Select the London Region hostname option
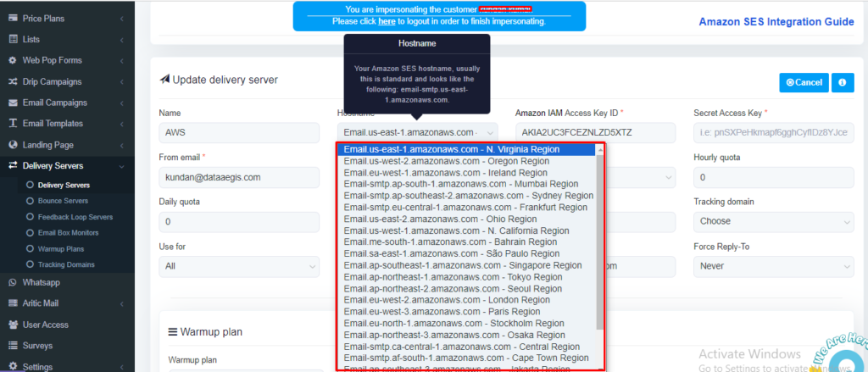The image size is (868, 372). (467, 300)
